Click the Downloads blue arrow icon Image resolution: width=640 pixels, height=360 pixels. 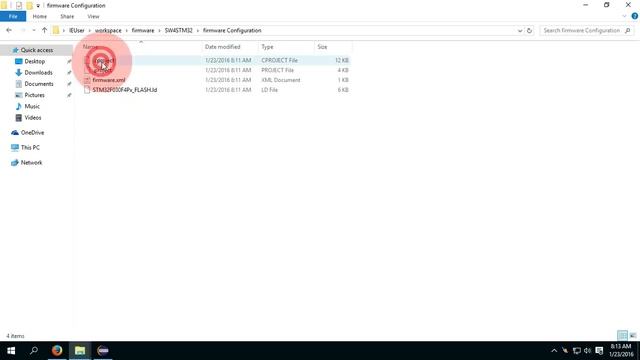(18, 73)
